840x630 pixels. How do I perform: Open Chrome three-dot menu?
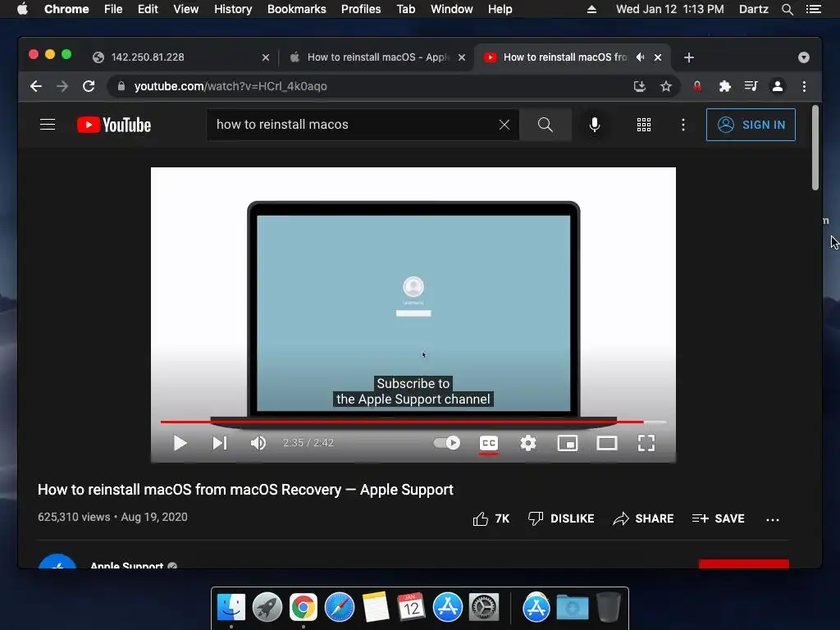click(x=804, y=86)
